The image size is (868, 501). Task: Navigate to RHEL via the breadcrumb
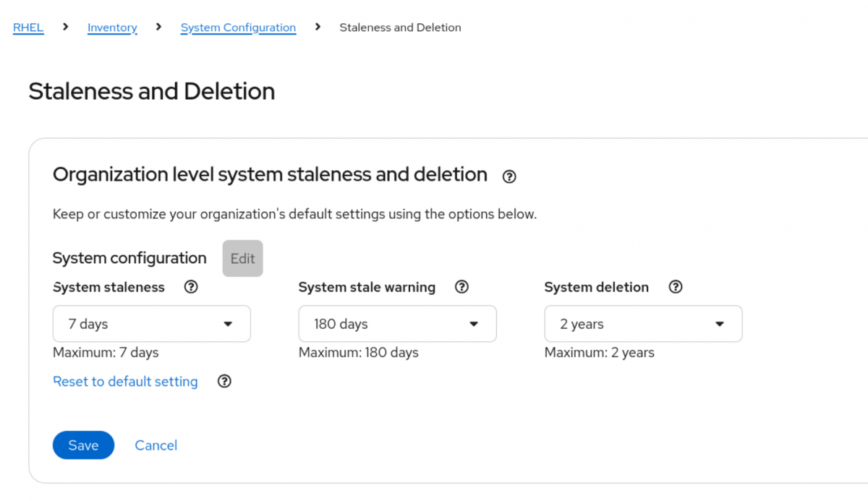(28, 27)
